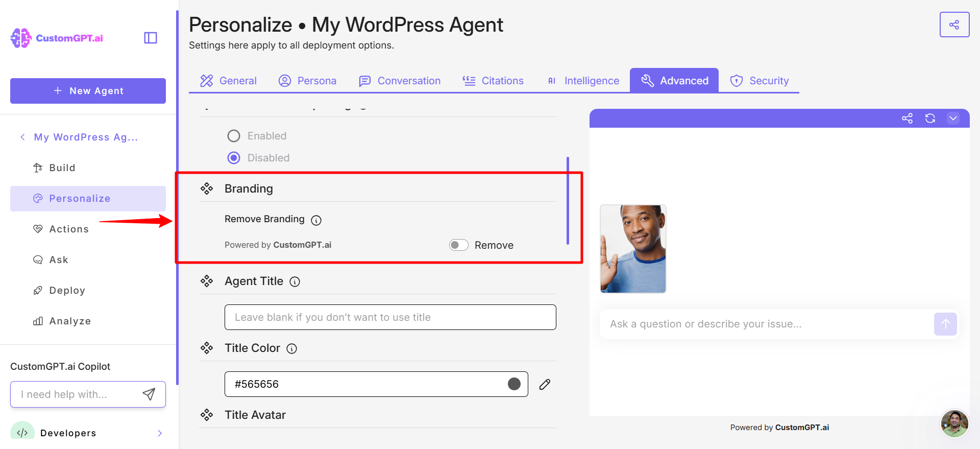Click the Personalize palette icon in the sidebar
Viewport: 980px width, 449px height.
[38, 198]
